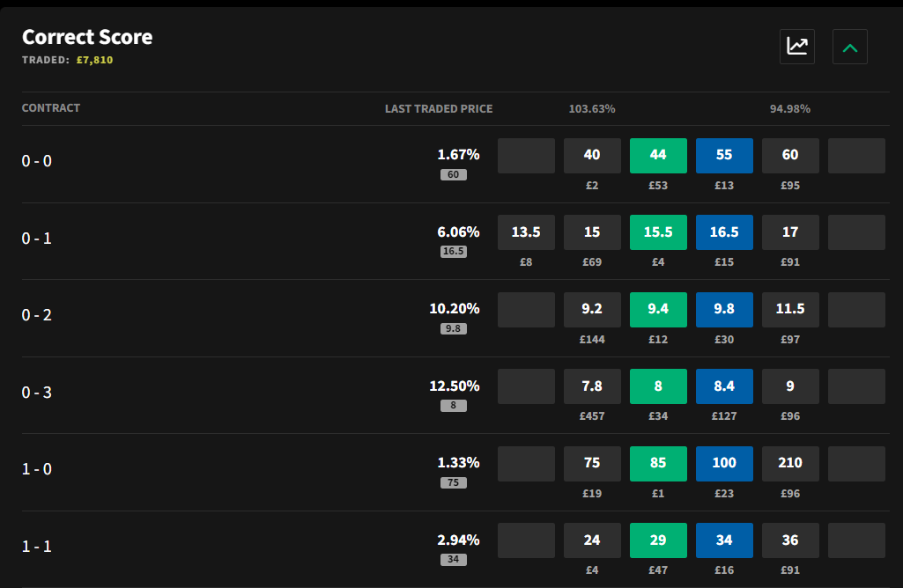Open the price chart icon

click(x=797, y=47)
